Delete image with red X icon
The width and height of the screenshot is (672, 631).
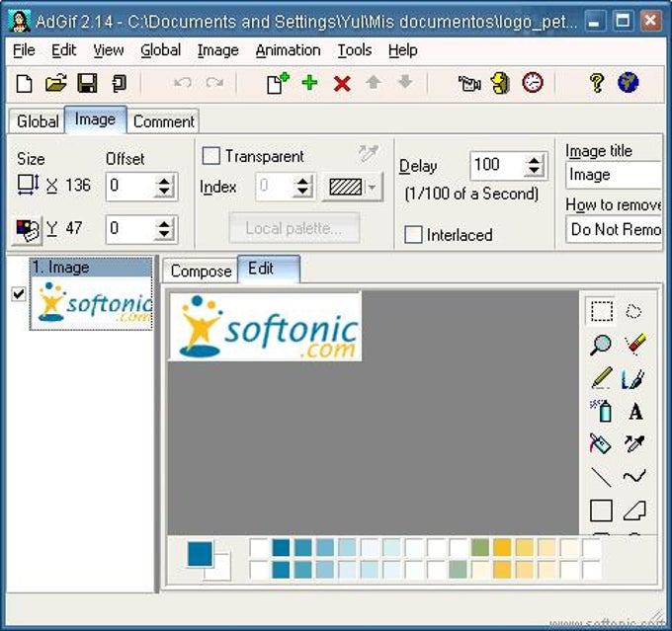click(x=342, y=84)
